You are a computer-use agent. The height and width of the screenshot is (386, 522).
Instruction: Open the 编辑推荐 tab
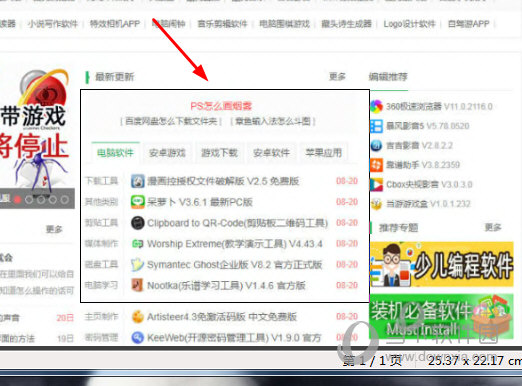click(x=388, y=77)
